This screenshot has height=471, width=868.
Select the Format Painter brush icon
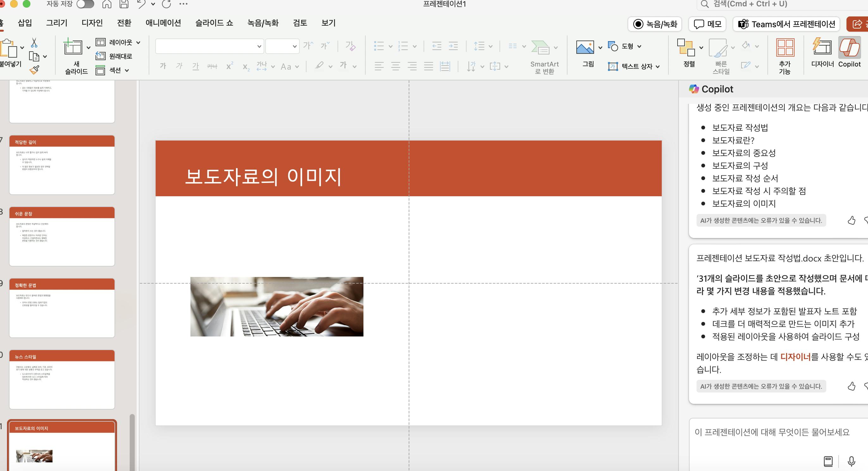point(34,70)
